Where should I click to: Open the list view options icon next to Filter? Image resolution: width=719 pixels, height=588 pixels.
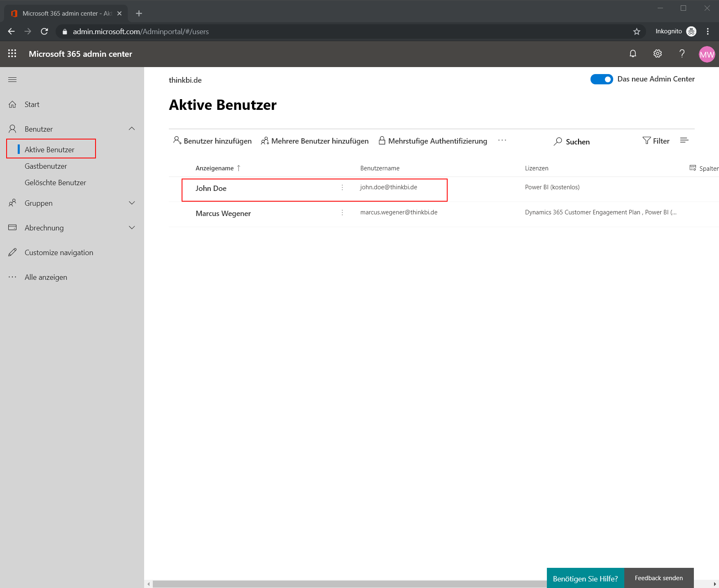tap(684, 140)
